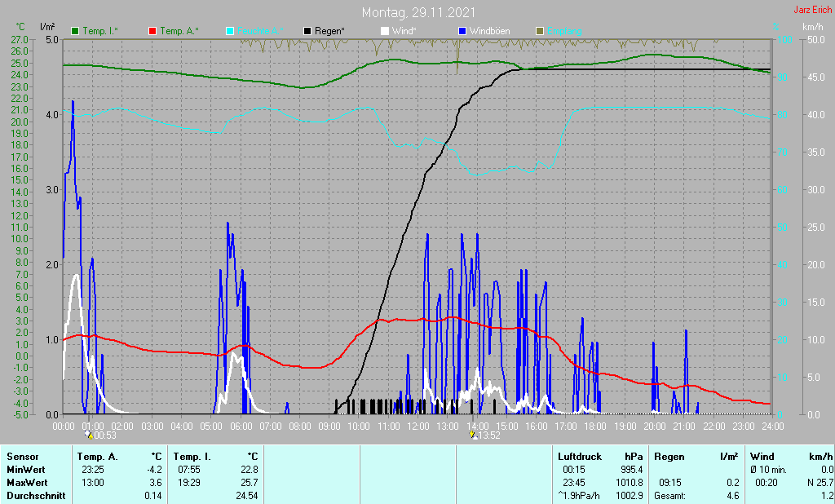Click the '19:29' indoor maximum time

tap(188, 483)
